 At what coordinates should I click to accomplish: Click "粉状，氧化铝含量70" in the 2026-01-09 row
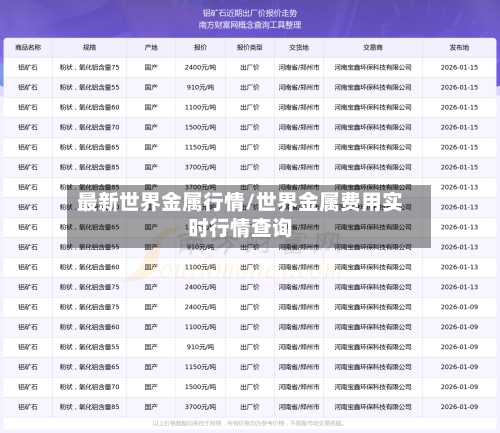pos(89,387)
